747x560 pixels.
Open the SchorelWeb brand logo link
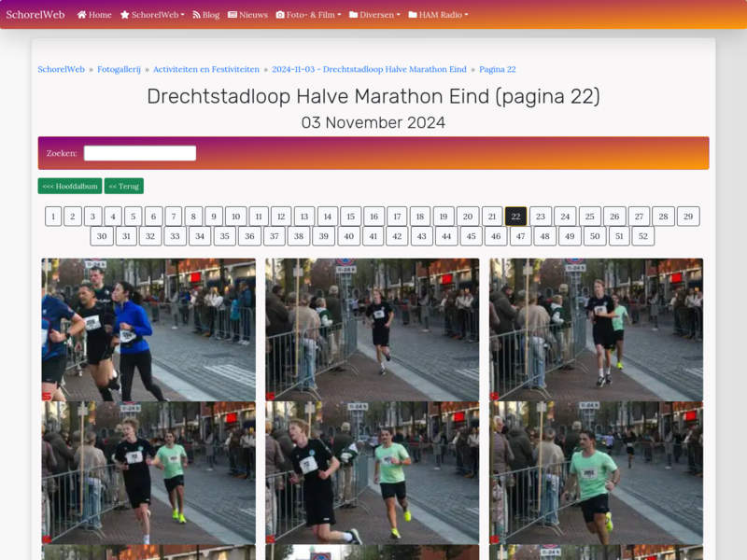(35, 15)
